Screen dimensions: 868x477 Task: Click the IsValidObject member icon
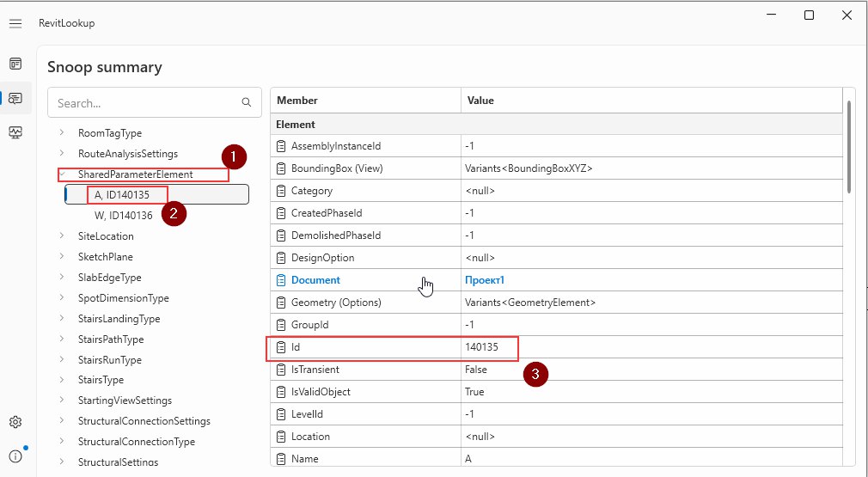281,392
